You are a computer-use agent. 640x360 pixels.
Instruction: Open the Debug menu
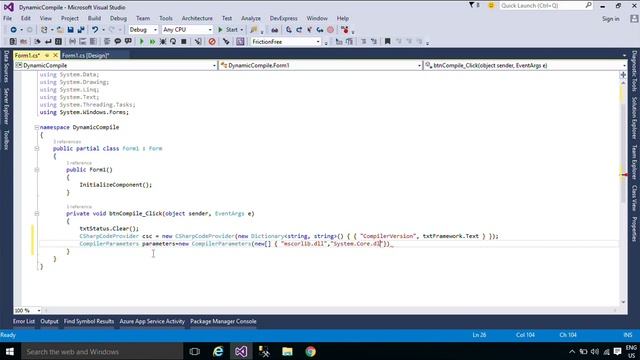(118, 18)
